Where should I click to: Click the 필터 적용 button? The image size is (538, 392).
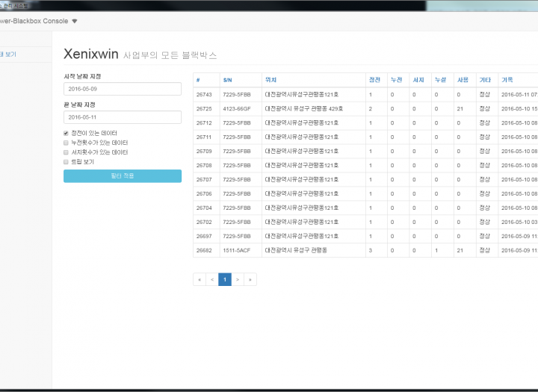(x=122, y=176)
